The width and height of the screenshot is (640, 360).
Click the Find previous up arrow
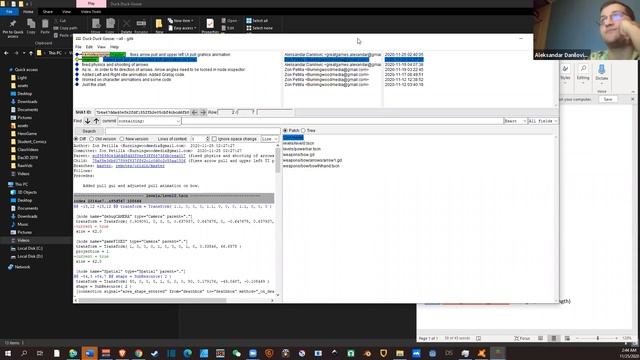(96, 121)
